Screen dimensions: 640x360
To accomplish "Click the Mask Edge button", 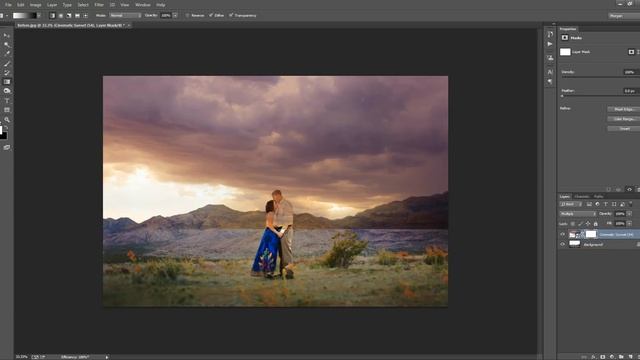I will (x=623, y=109).
